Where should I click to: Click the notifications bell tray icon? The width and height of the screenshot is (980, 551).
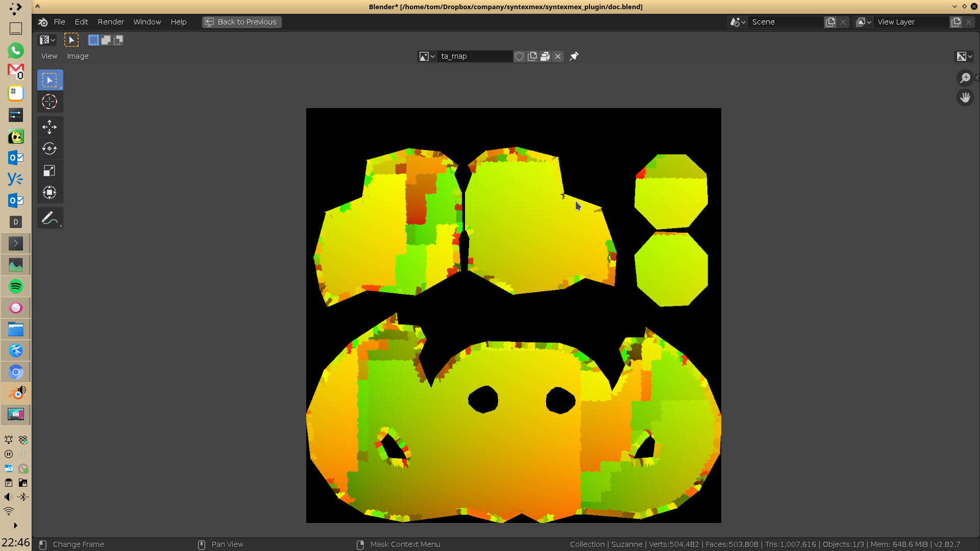coord(9,440)
